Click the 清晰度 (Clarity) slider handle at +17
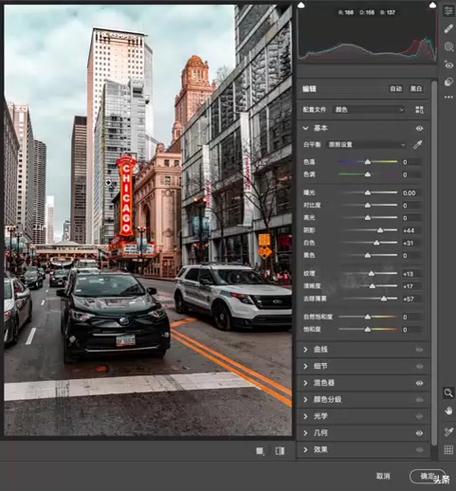Viewport: 456px width, 491px height. tap(372, 286)
